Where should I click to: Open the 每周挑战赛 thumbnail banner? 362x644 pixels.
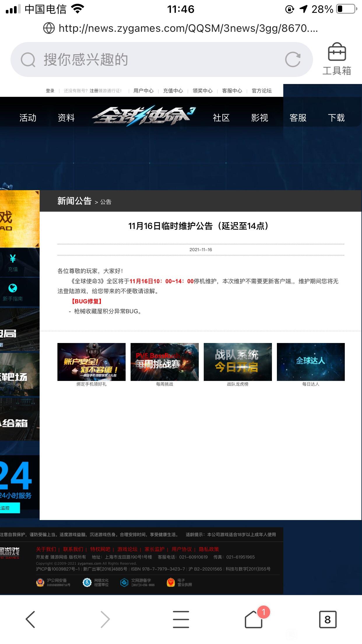165,362
